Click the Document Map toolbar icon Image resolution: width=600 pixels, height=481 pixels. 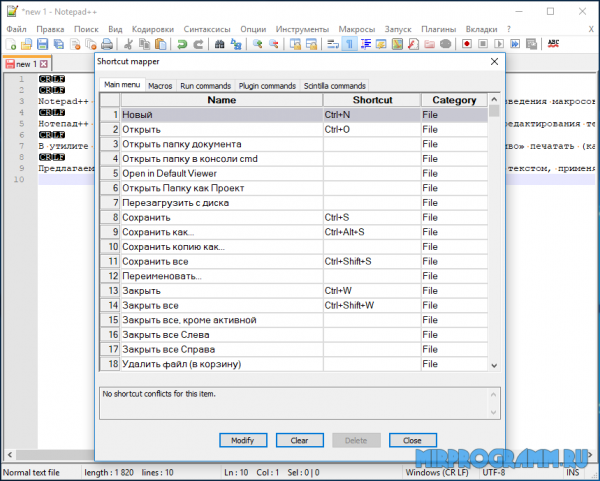coord(397,44)
